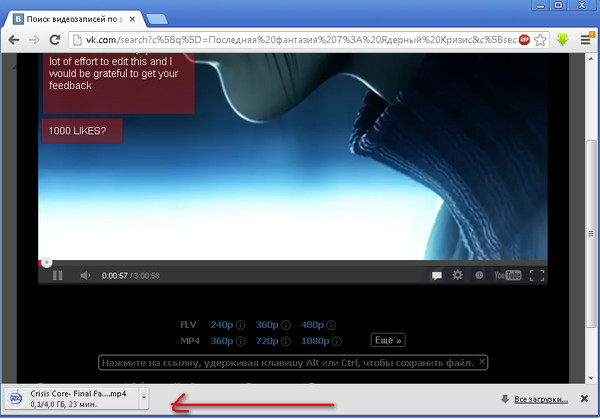Click the Watch Later clock icon
This screenshot has height=419, width=600.
[x=479, y=275]
